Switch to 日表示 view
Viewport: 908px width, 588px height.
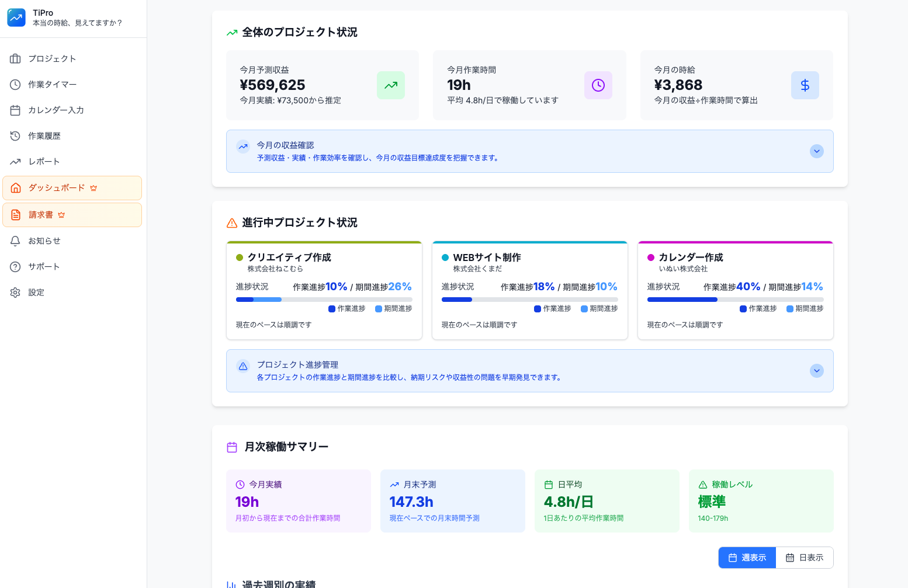805,558
